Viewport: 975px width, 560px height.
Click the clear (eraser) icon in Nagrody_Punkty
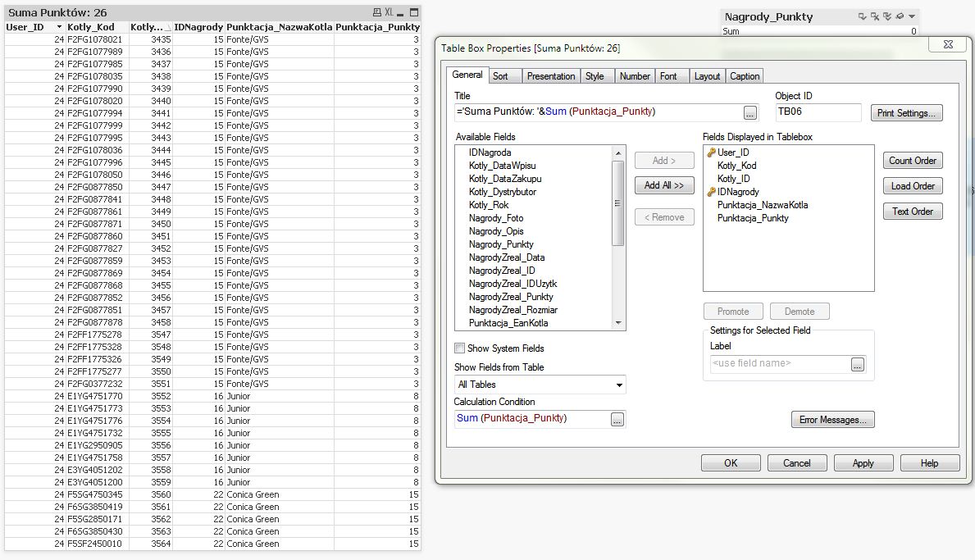click(900, 16)
